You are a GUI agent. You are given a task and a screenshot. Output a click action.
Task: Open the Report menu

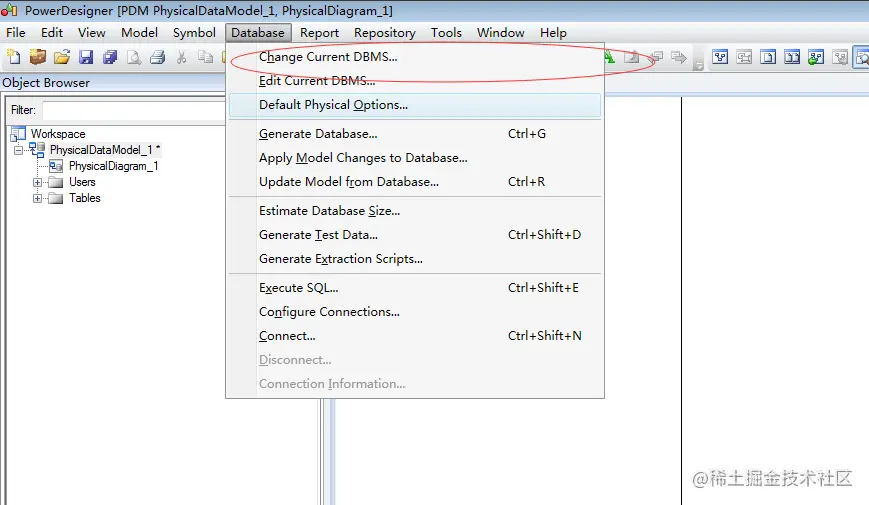319,33
